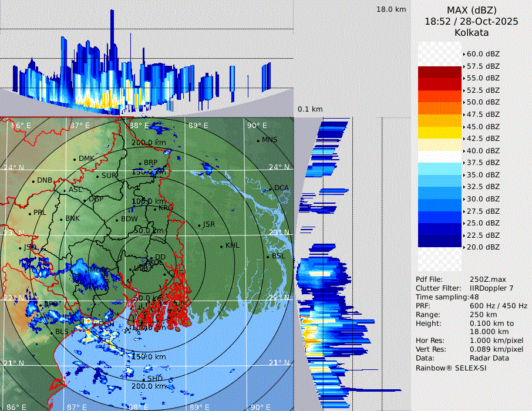Select the BSL station marker
The image size is (532, 411).
pyautogui.click(x=268, y=257)
